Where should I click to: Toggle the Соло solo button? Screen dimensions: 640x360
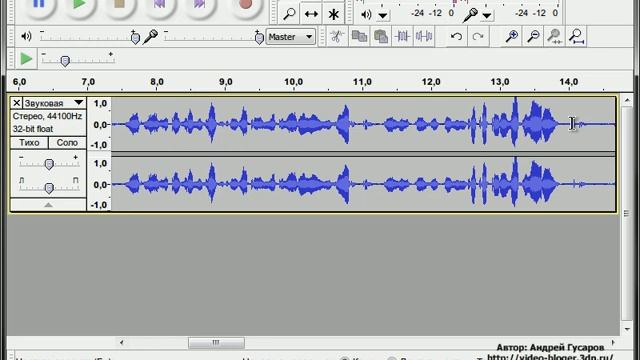67,142
